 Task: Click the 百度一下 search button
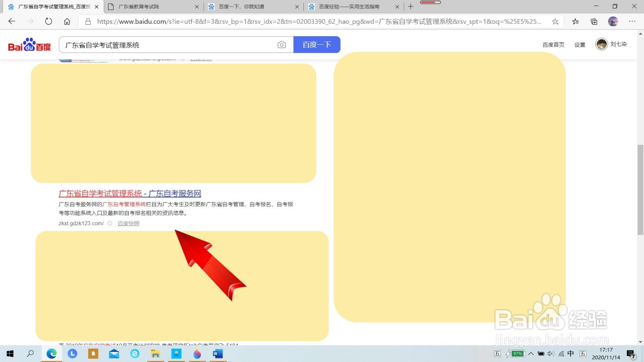(317, 45)
